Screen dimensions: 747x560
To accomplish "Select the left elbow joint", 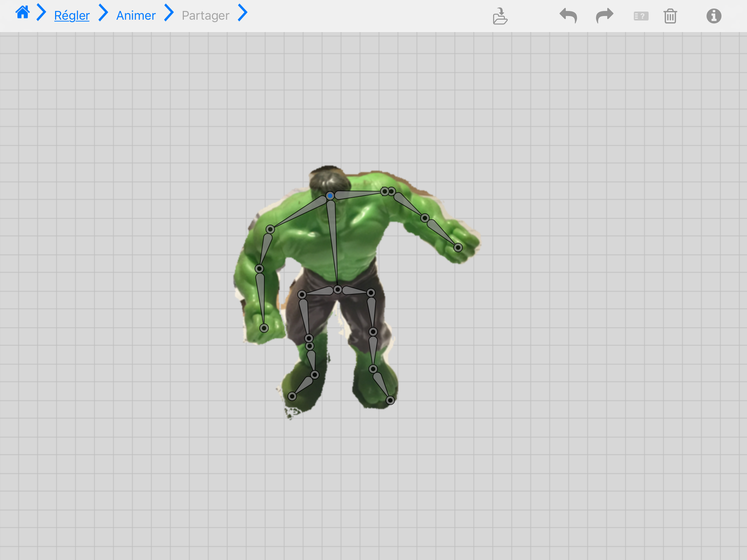I will click(x=259, y=269).
